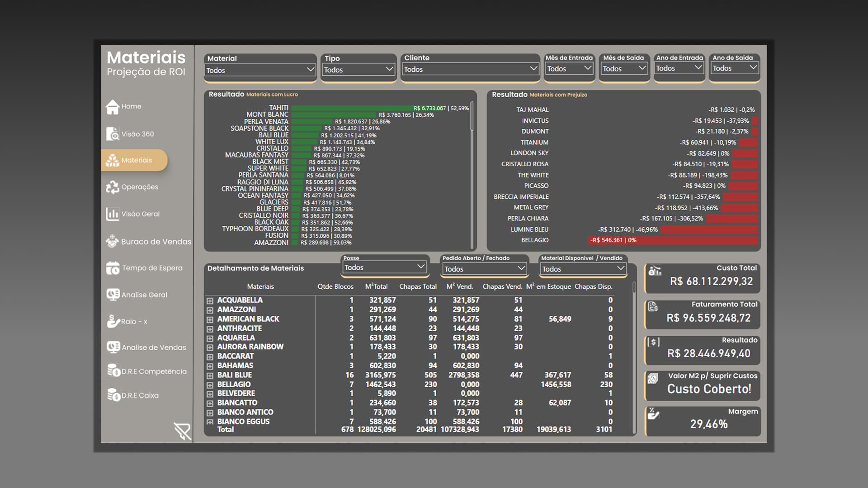This screenshot has width=868, height=488.
Task: Click the Custo Total card icon
Action: click(655, 271)
